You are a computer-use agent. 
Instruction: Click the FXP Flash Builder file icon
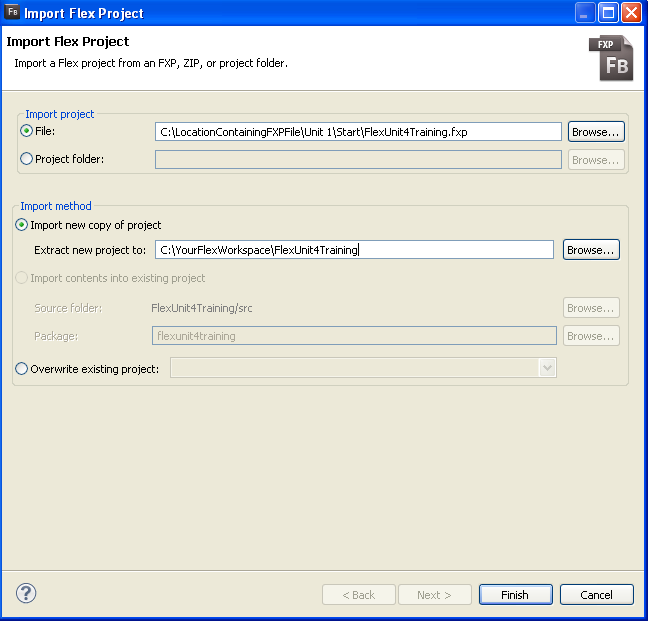[x=611, y=58]
